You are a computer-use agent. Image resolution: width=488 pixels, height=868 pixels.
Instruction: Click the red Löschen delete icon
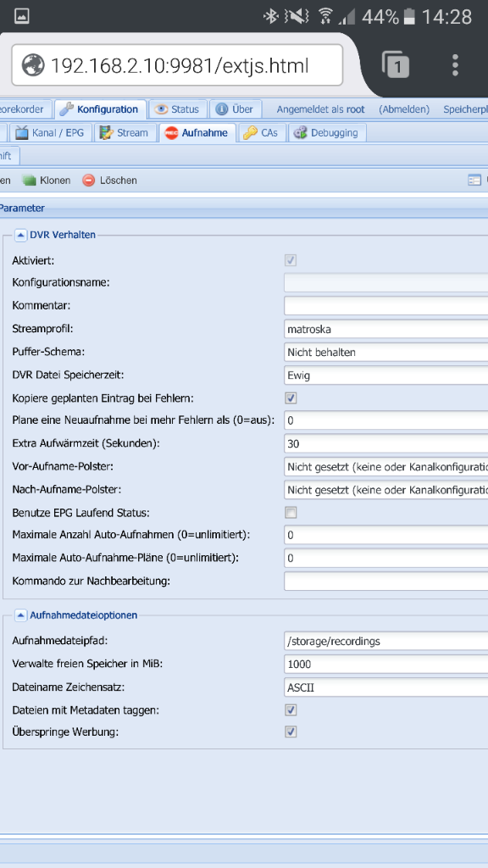coord(88,181)
